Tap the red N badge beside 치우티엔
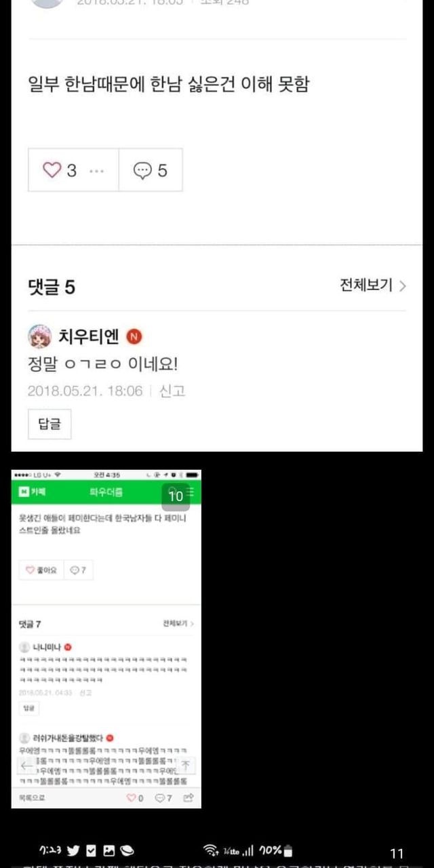 pyautogui.click(x=134, y=336)
